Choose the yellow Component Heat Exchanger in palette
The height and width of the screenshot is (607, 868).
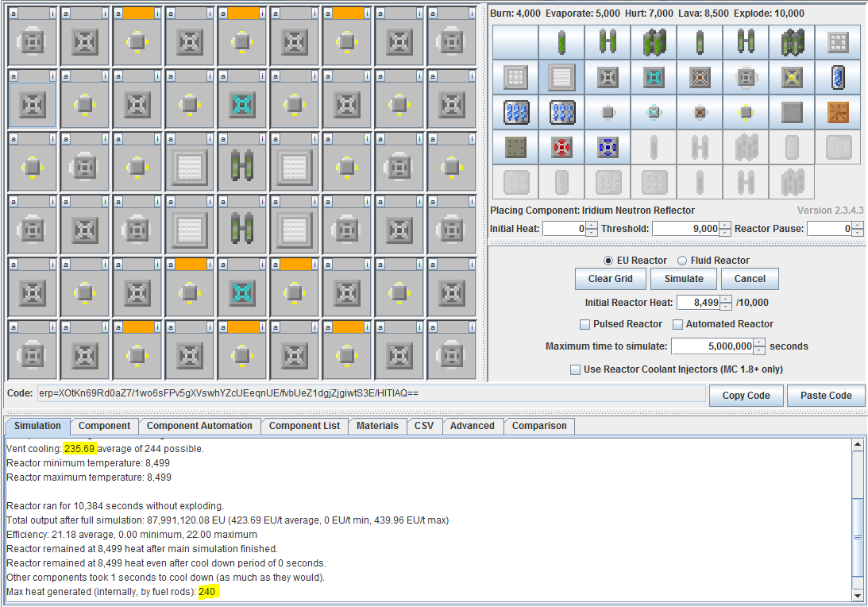pos(746,113)
